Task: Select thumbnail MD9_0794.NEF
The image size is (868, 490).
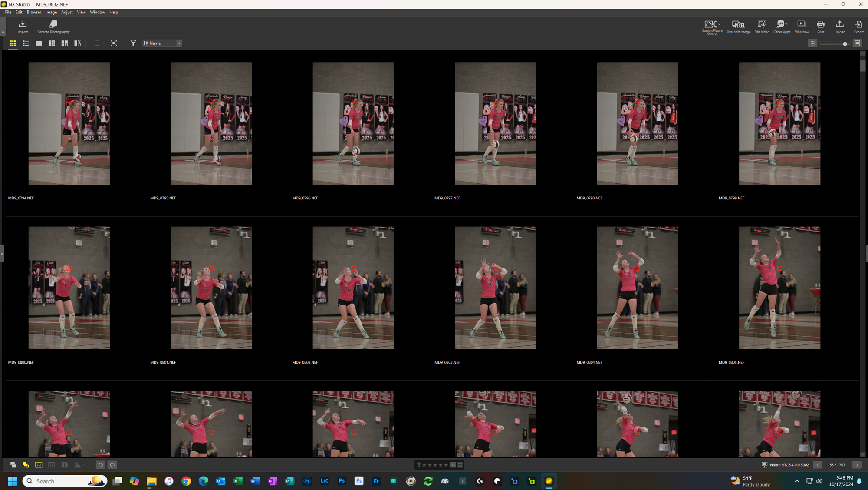Action: tap(69, 123)
